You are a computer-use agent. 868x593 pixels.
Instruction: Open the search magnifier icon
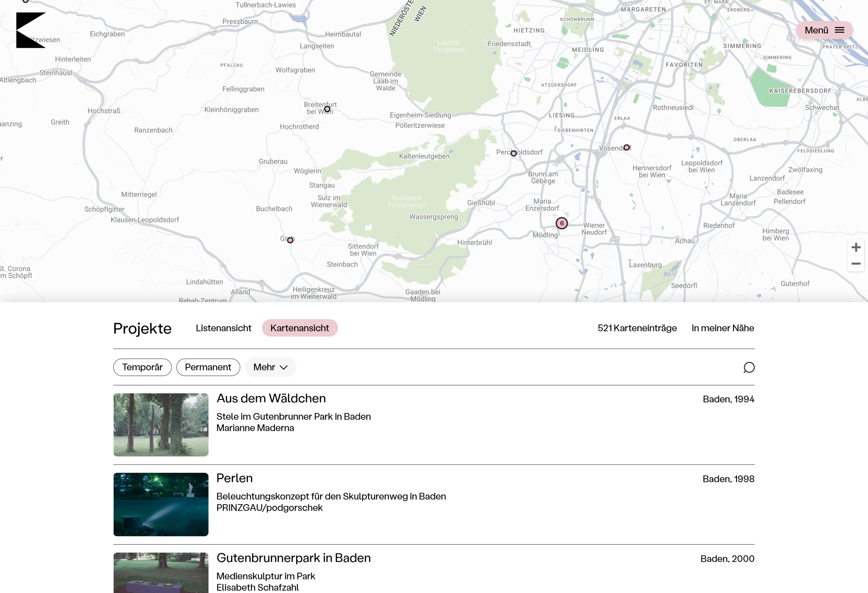click(x=749, y=368)
